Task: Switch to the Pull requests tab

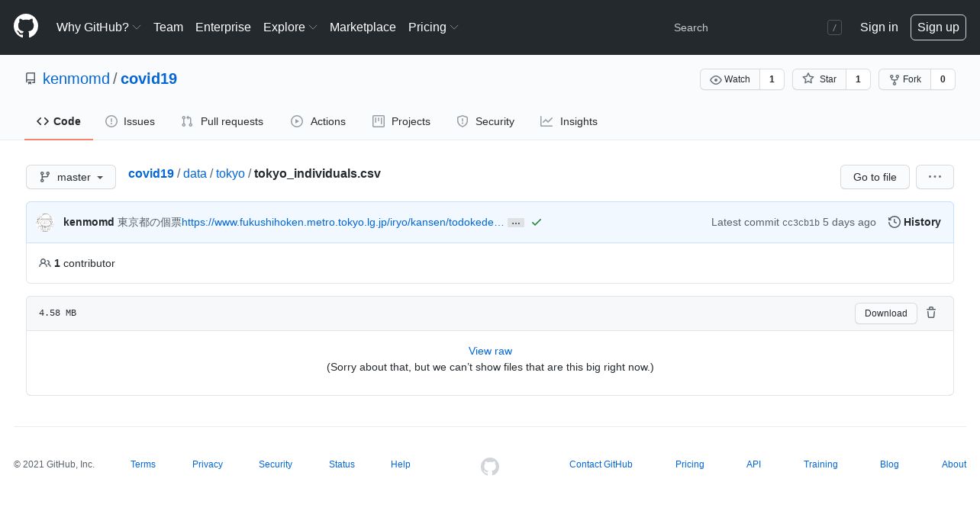Action: [222, 121]
